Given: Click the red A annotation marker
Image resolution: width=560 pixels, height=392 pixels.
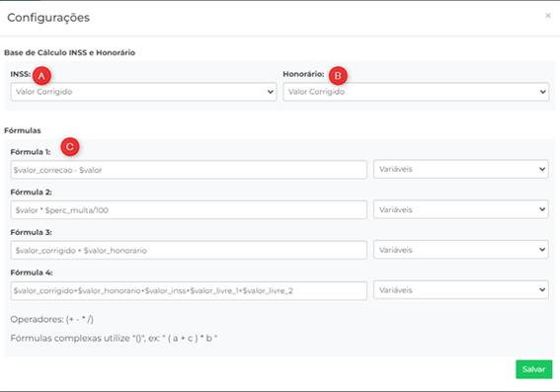Looking at the screenshot, I should (41, 76).
